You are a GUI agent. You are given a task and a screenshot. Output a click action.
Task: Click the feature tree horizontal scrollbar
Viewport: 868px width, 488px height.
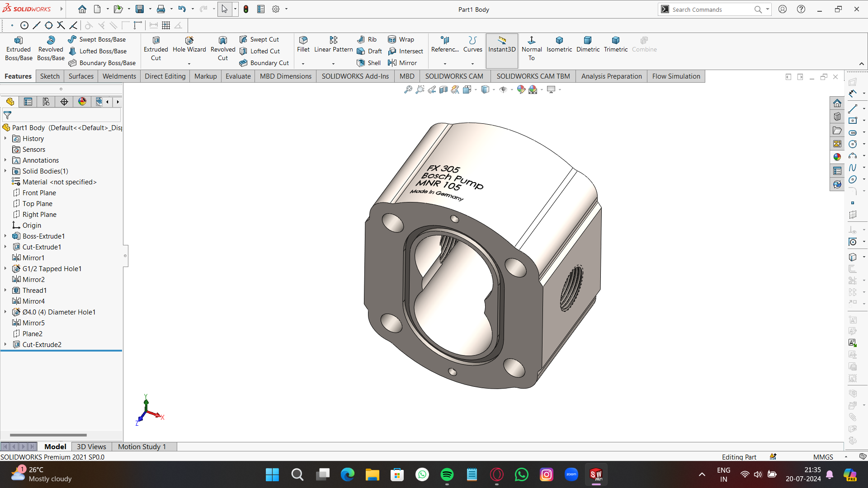[48, 435]
